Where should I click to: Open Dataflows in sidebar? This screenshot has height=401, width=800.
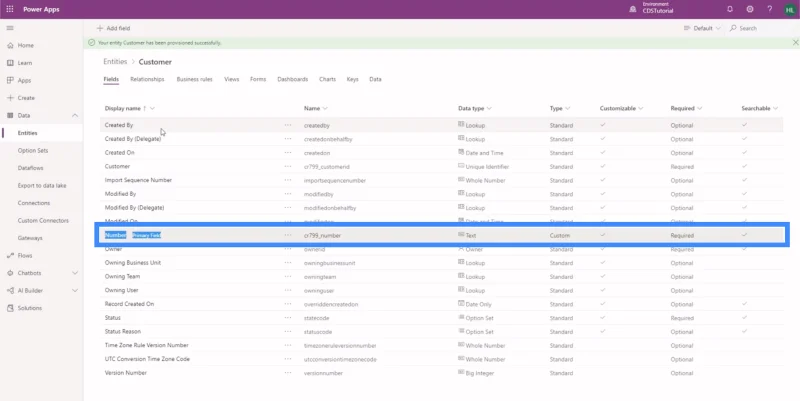31,168
